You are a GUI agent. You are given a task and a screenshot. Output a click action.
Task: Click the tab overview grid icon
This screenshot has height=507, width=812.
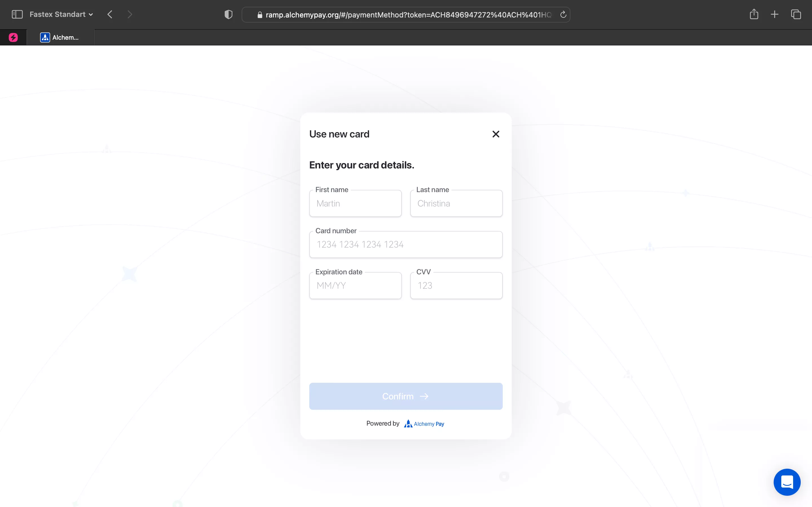click(796, 15)
